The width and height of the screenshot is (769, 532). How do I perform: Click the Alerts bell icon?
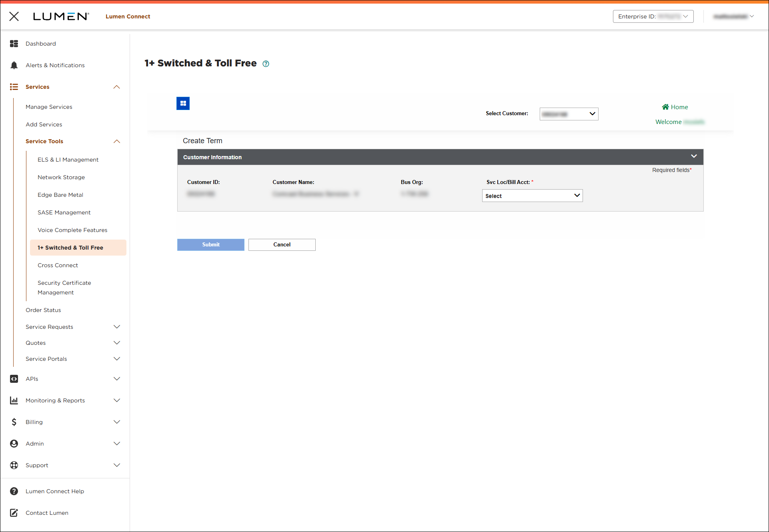[x=14, y=65]
